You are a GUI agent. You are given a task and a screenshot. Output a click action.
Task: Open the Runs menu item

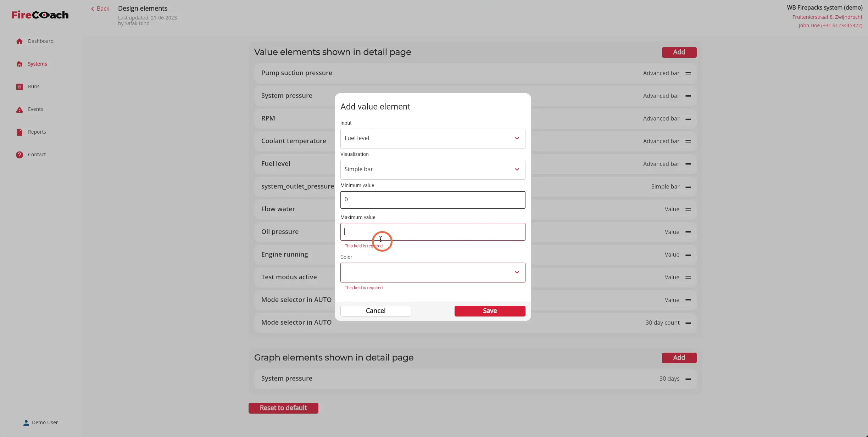[34, 86]
